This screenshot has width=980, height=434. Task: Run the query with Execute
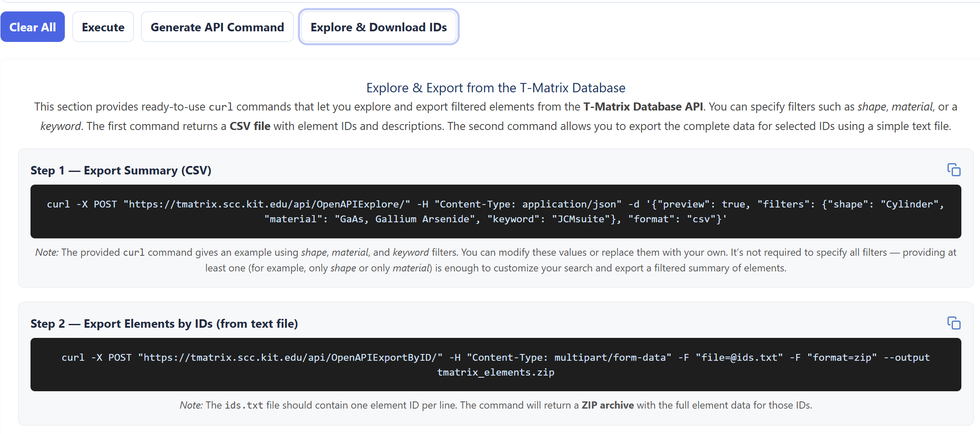(103, 27)
